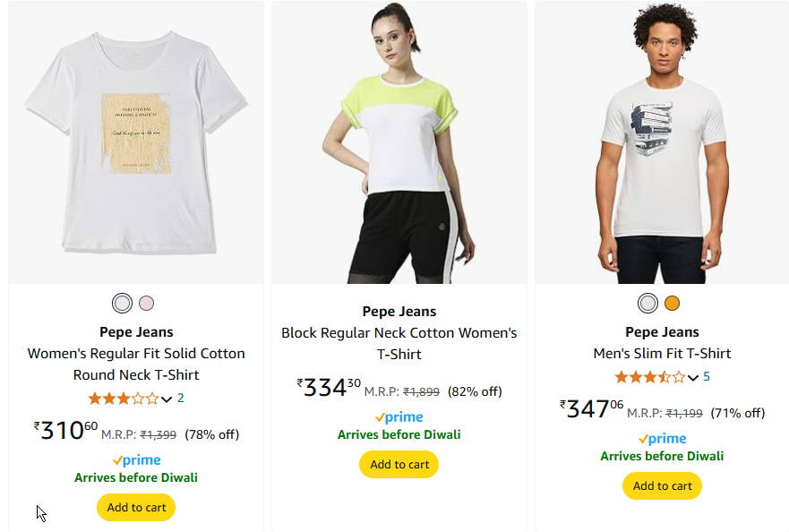789x532 pixels.
Task: Select the white color swatch for Women's Regular Fit shirt
Action: [123, 304]
